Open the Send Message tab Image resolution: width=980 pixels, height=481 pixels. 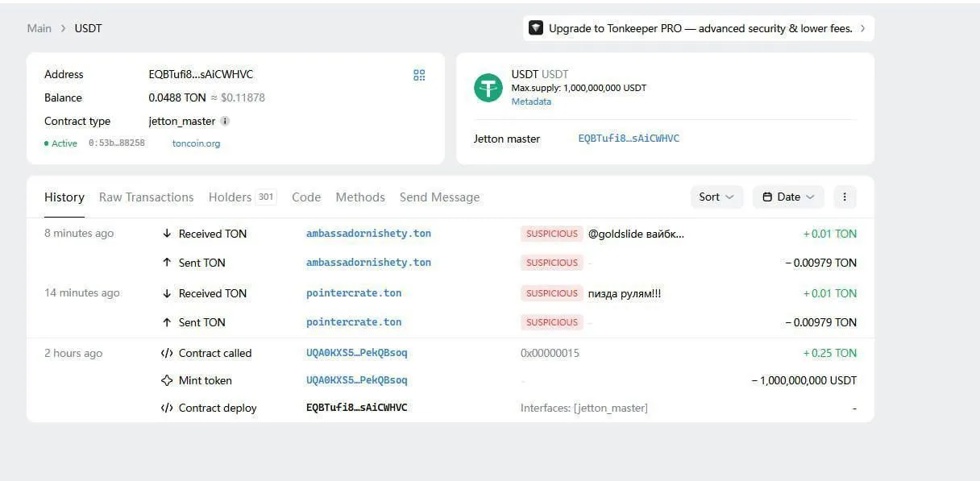click(439, 197)
